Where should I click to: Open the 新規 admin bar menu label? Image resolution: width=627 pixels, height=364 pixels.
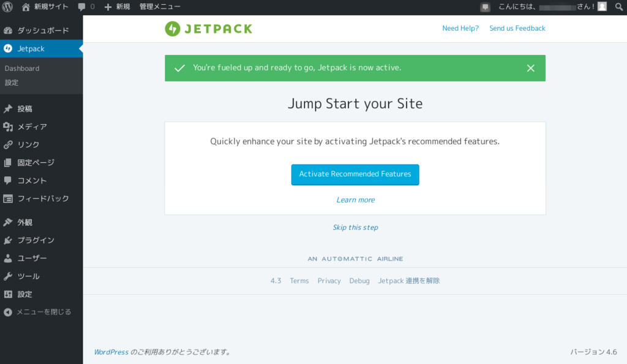coord(123,7)
